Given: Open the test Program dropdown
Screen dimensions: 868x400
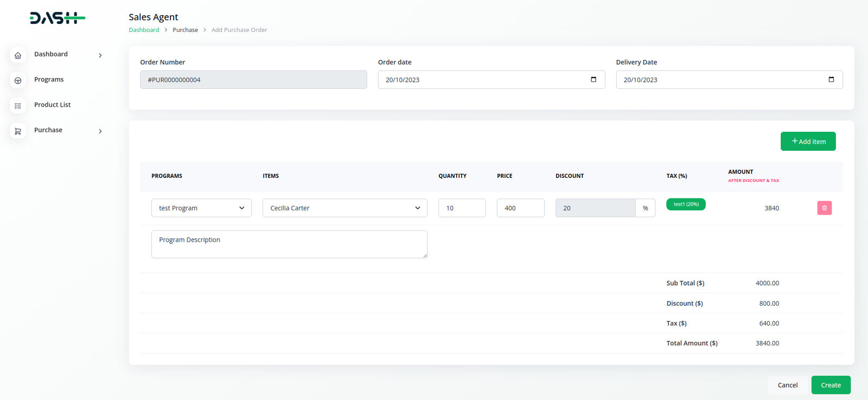Looking at the screenshot, I should [x=201, y=208].
